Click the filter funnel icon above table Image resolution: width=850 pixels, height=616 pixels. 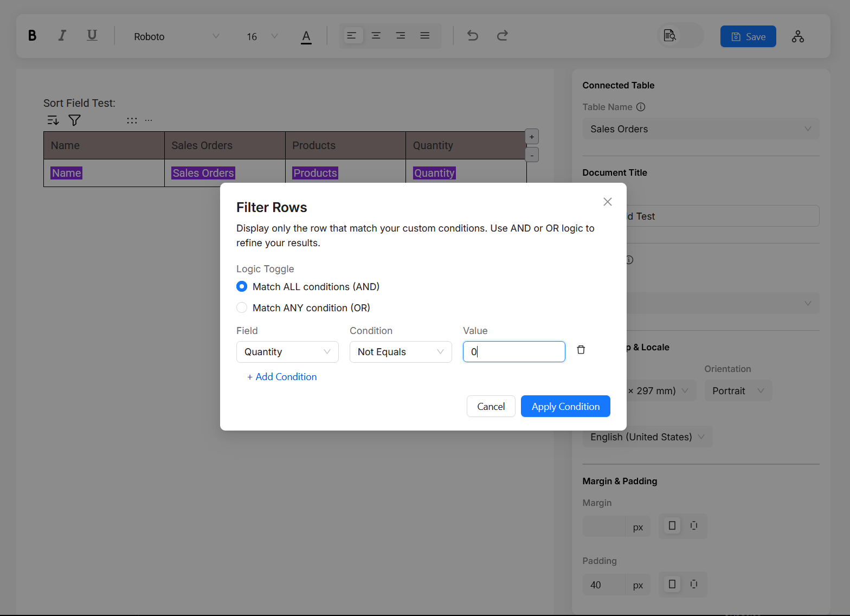tap(75, 120)
